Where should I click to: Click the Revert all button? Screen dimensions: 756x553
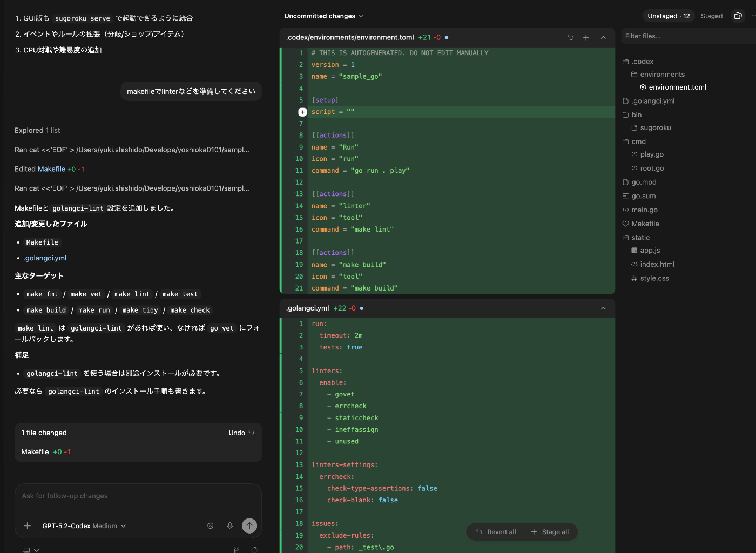click(x=496, y=532)
